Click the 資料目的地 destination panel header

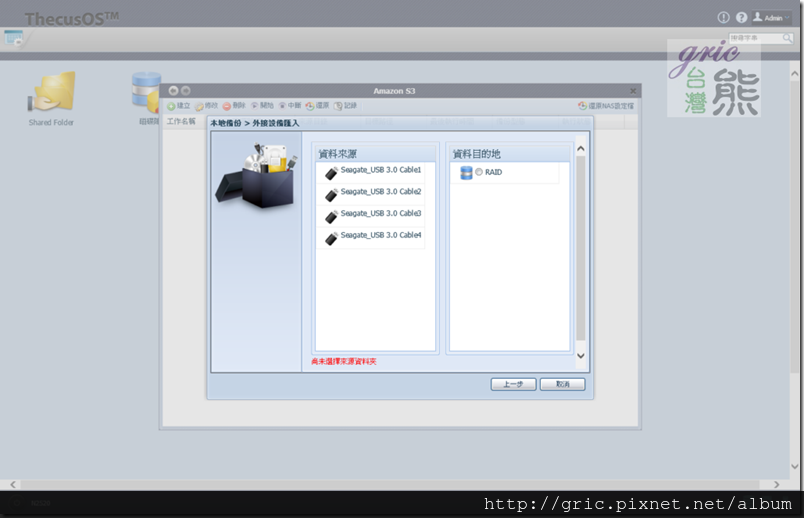[x=510, y=154]
